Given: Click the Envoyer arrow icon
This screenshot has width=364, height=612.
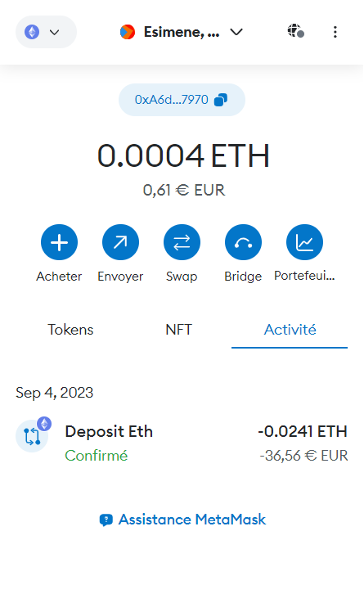Looking at the screenshot, I should point(120,242).
